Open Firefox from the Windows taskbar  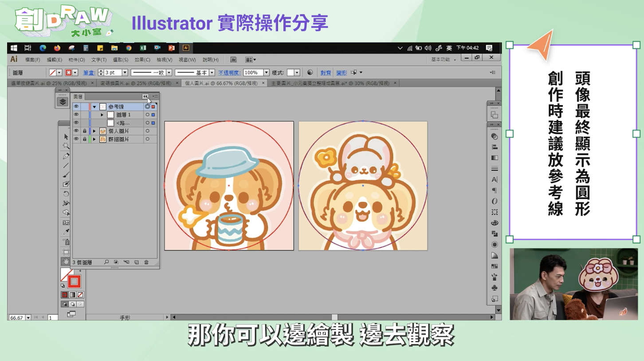57,48
